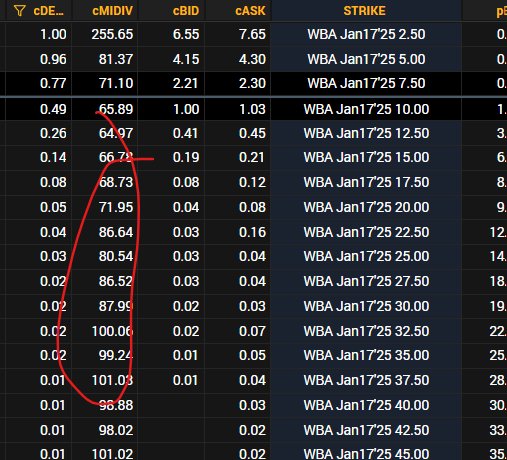Click call ask price 1.03
Screen dimensions: 507x460
252,109
